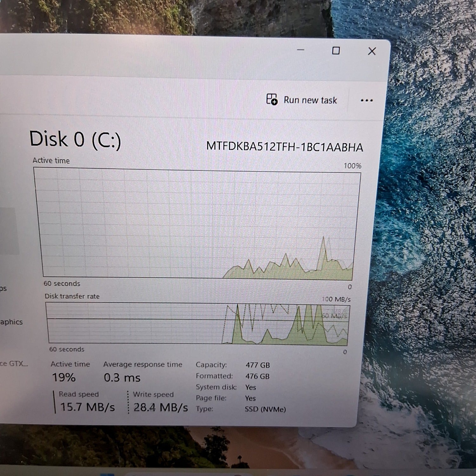Click the Run new task icon

click(x=272, y=99)
